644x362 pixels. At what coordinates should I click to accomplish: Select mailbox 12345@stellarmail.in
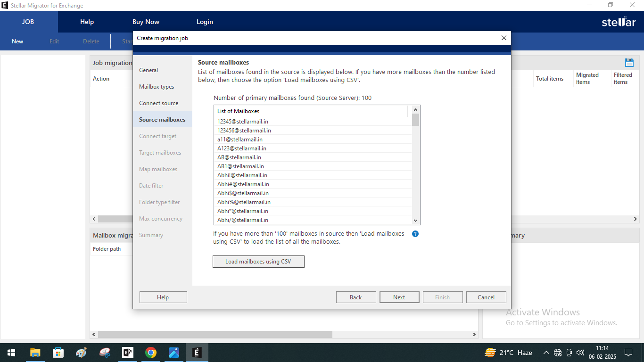[x=312, y=122]
